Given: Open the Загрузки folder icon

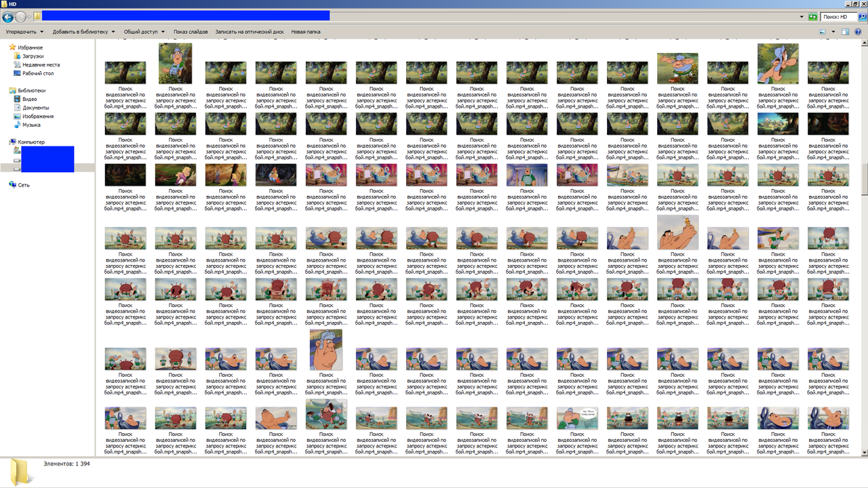Looking at the screenshot, I should click(x=17, y=56).
